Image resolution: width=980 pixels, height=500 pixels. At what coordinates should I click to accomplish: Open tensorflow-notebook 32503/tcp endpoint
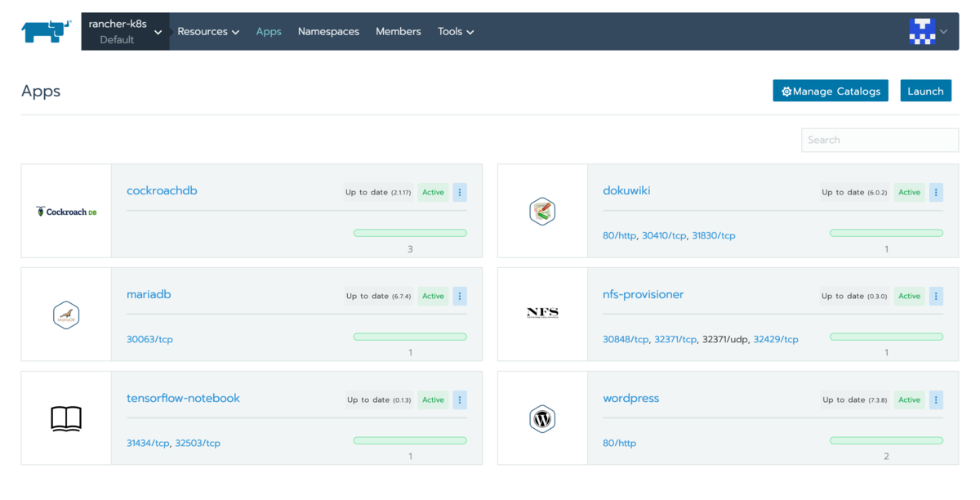[198, 443]
